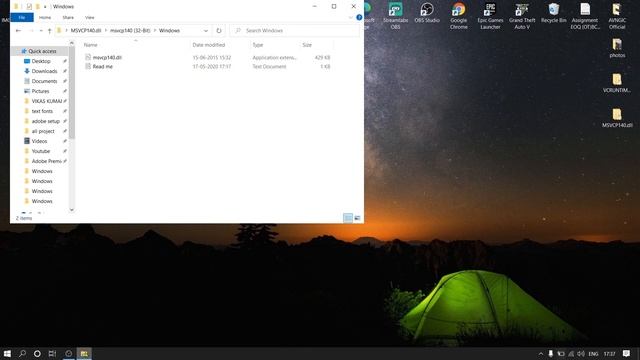Screen dimensions: 640x360
Task: Show hidden system tray icons chevron
Action: (x=541, y=353)
